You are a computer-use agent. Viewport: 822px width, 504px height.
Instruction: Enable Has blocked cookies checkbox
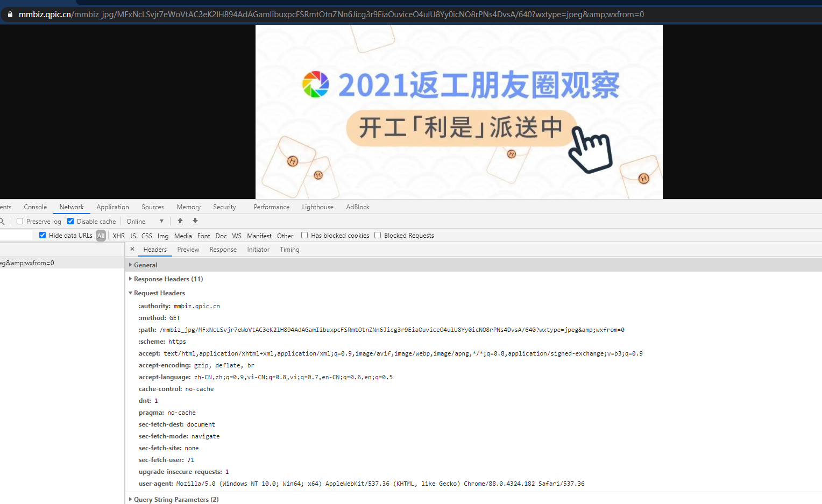pos(304,235)
